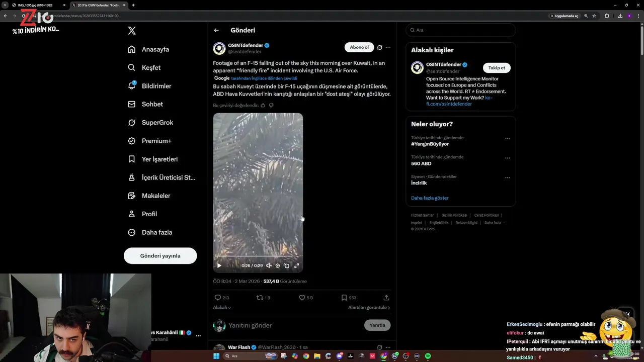Click the browser bookmark star icon

594,16
